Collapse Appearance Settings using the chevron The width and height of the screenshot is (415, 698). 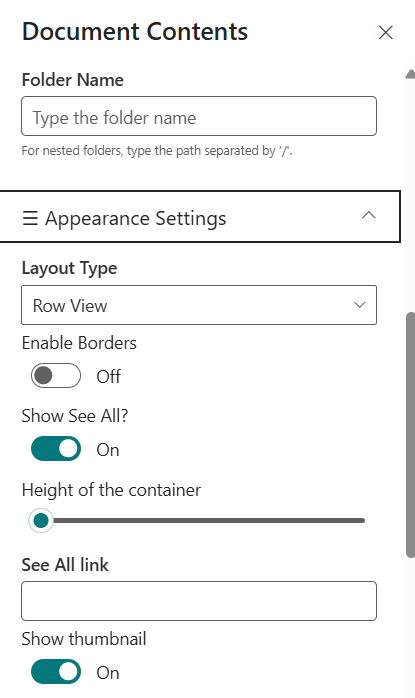click(x=369, y=215)
